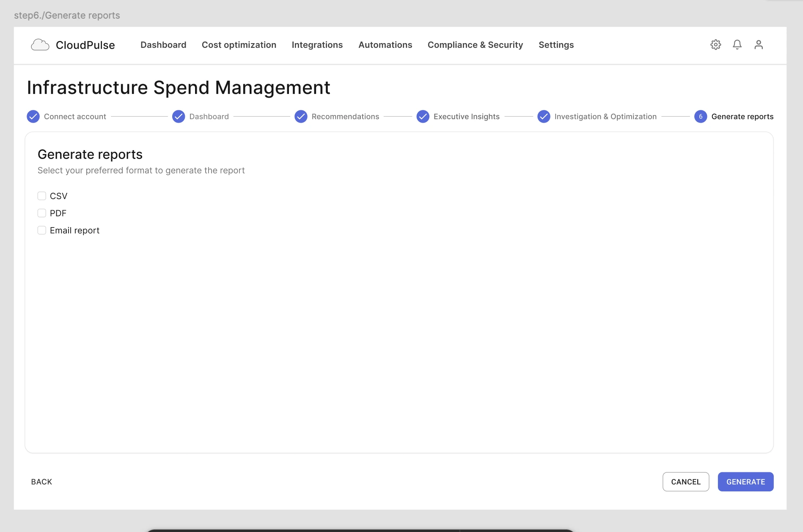Open the user profile icon
803x532 pixels.
pos(759,45)
